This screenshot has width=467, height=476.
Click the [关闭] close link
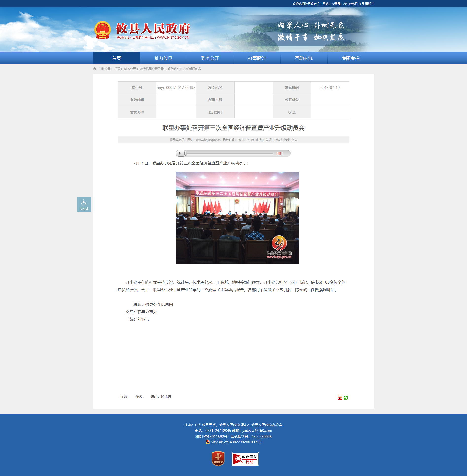pyautogui.click(x=268, y=140)
